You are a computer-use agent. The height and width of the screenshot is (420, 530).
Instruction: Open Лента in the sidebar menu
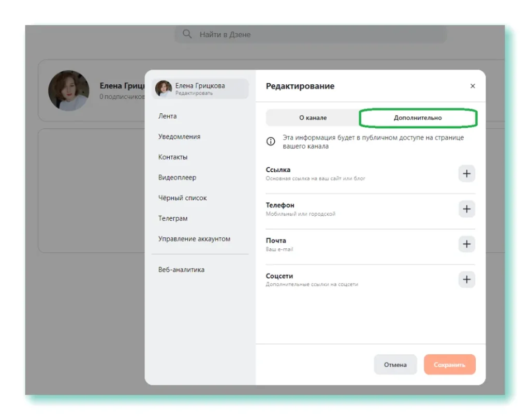coord(168,116)
